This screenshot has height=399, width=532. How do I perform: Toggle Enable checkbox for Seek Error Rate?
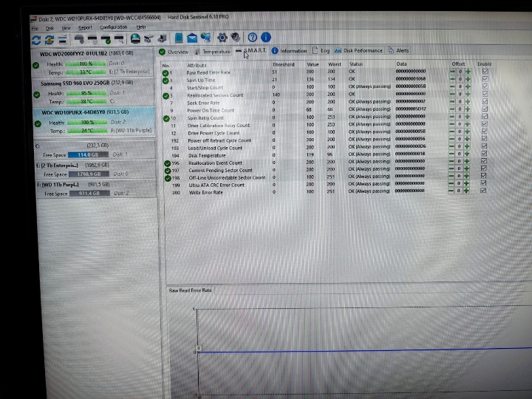click(485, 101)
